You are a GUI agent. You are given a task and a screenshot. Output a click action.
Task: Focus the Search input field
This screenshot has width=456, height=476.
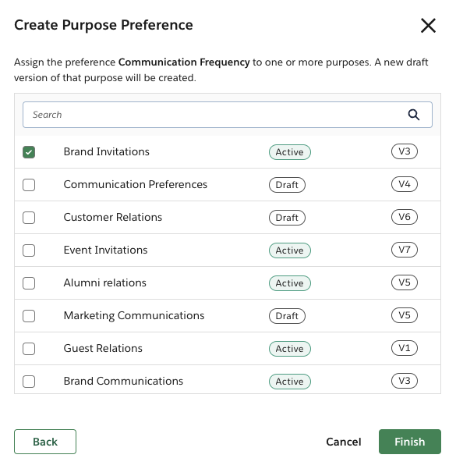(x=228, y=115)
